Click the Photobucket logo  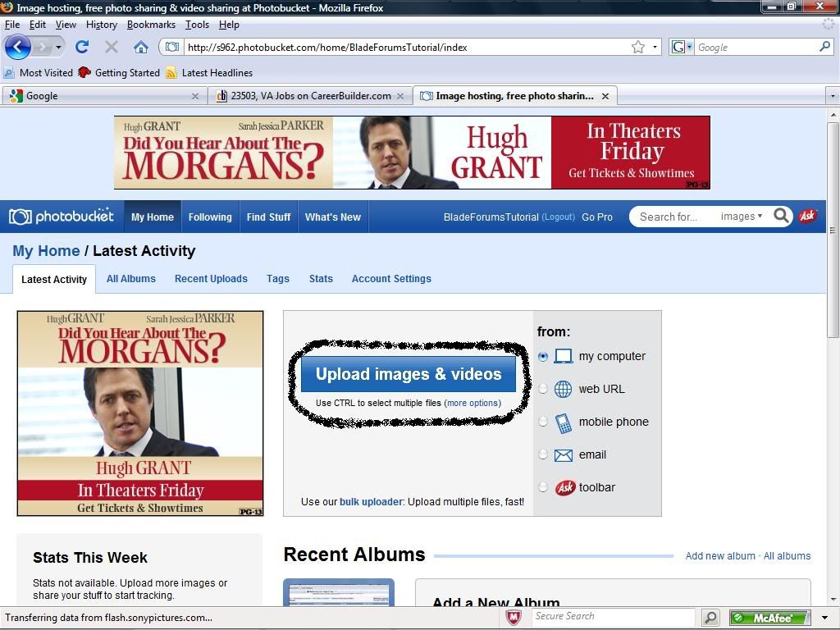click(x=62, y=217)
